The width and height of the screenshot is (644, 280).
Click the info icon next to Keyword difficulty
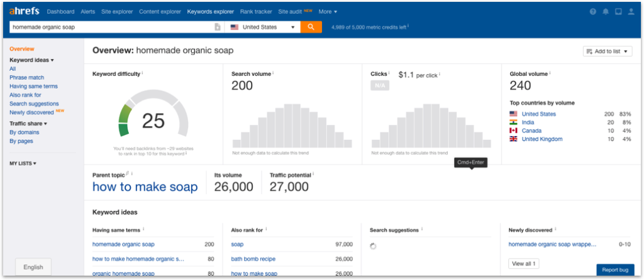point(142,73)
